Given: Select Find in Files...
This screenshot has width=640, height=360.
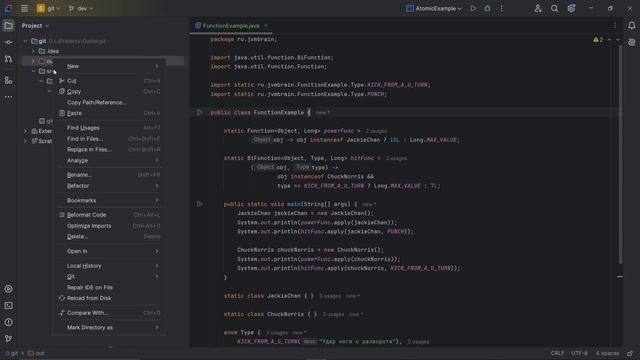Looking at the screenshot, I should point(109,139).
